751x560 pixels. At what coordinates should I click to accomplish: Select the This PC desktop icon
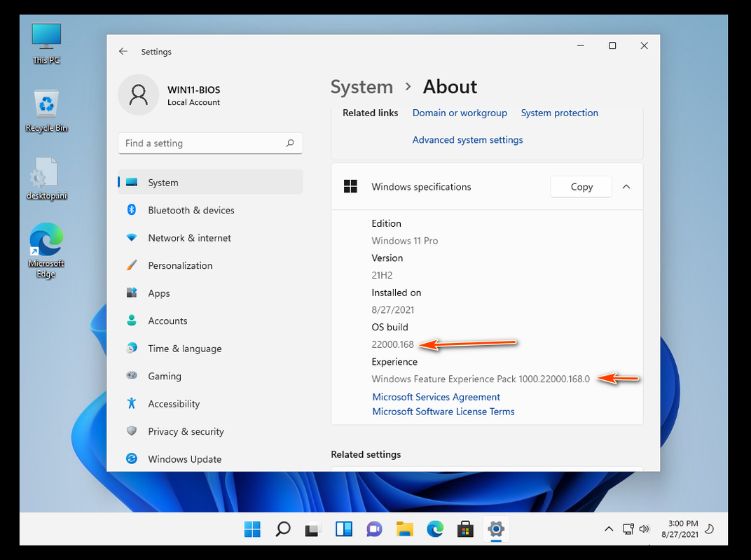coord(46,43)
